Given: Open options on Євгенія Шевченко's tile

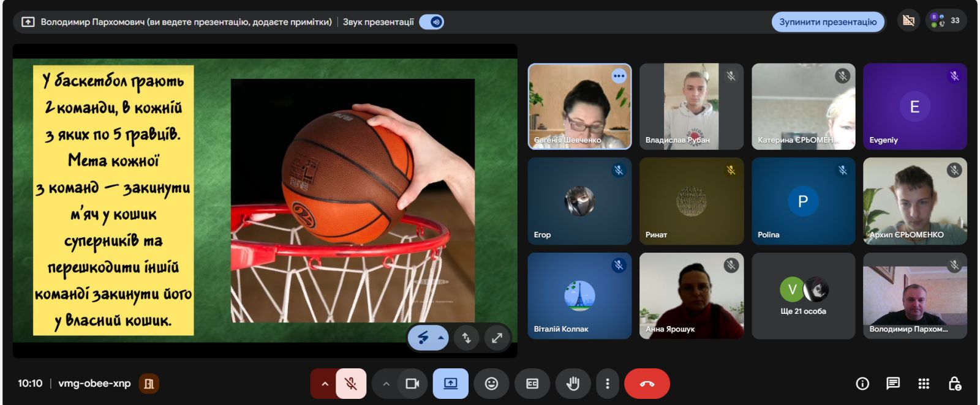Looking at the screenshot, I should 619,76.
